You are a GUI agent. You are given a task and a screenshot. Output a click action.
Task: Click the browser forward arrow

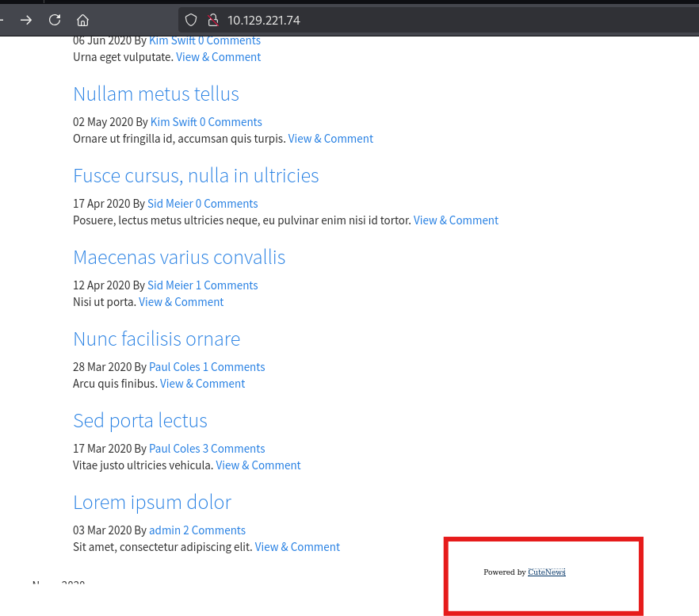pos(26,20)
